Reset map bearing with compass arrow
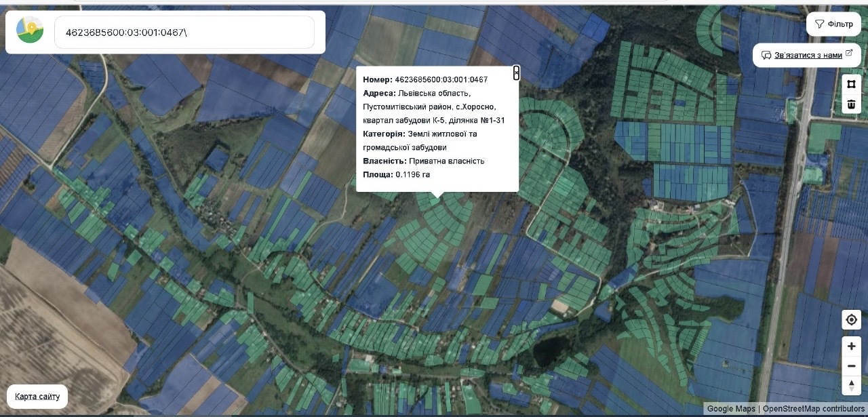 [x=851, y=386]
